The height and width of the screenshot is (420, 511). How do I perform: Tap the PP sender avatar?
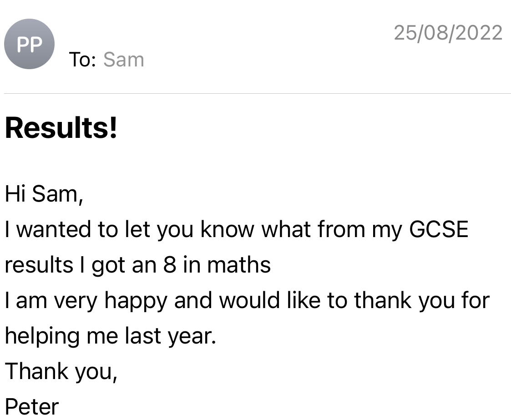(x=29, y=44)
